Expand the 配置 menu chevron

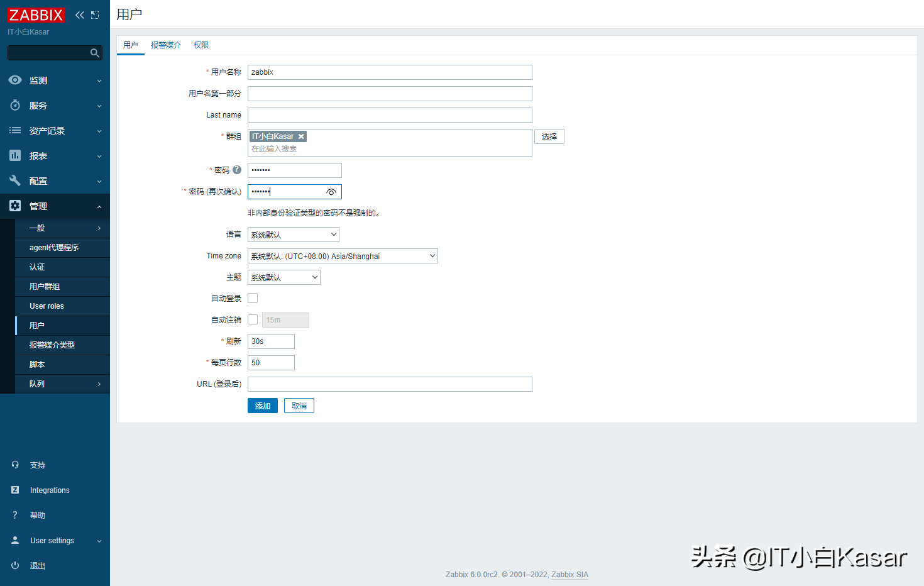click(x=99, y=181)
